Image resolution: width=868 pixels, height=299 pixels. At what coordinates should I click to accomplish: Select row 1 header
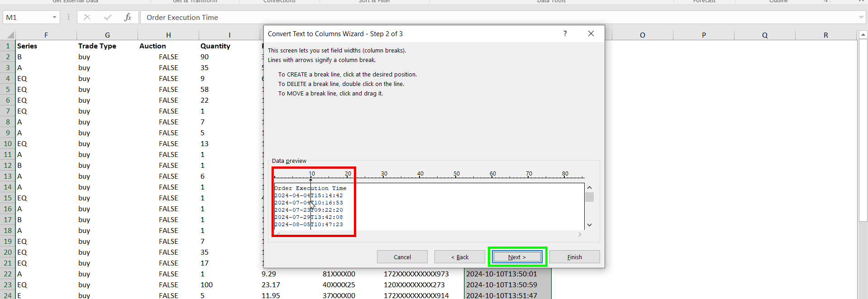[8, 46]
